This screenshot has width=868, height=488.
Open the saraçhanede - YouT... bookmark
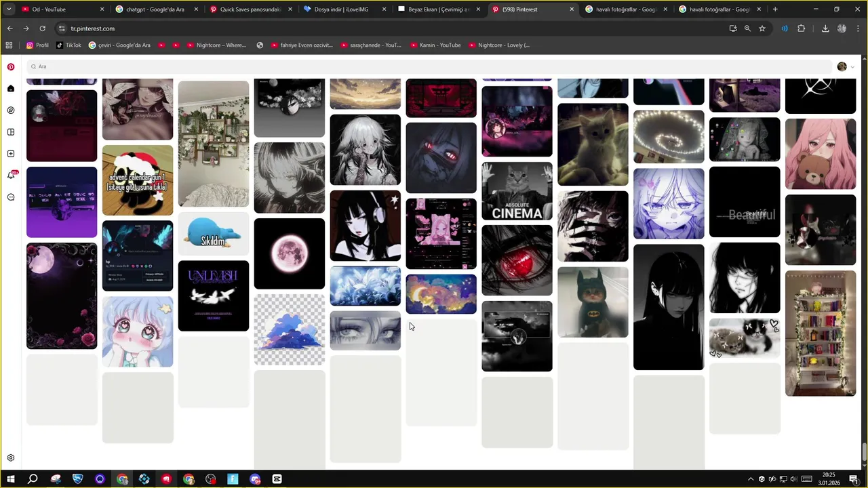(x=371, y=45)
